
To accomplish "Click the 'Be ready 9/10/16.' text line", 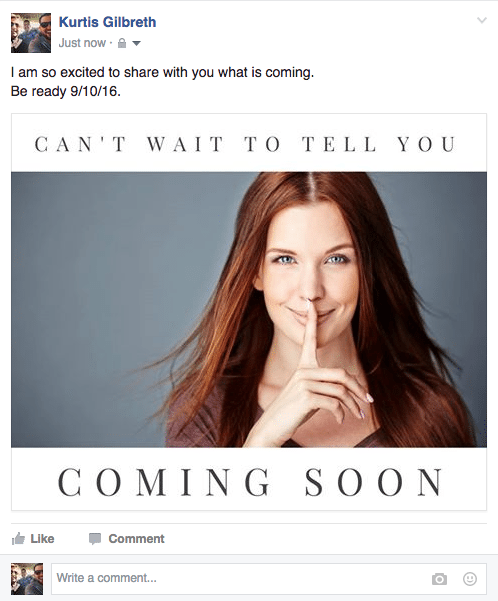I will tap(66, 92).
